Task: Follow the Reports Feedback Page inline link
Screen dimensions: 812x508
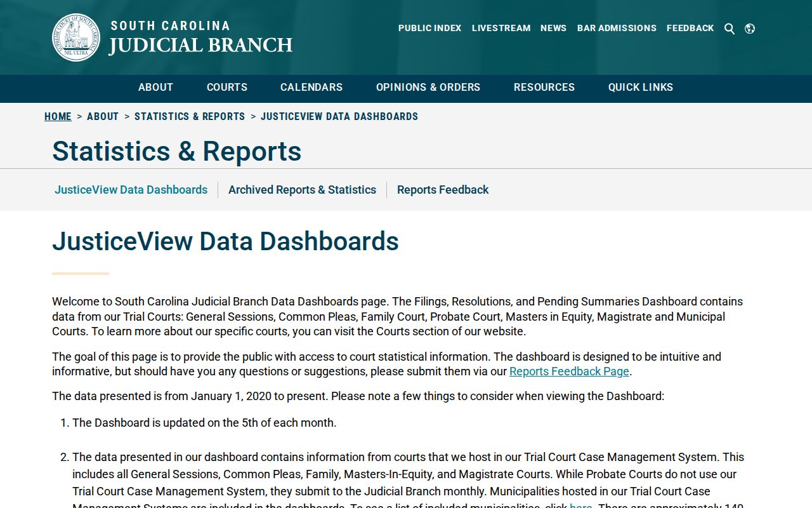Action: [569, 371]
